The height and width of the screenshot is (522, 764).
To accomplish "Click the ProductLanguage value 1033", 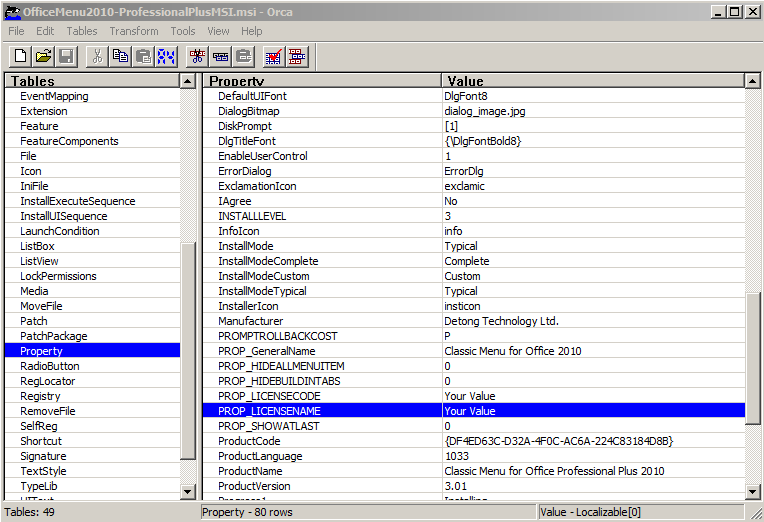I will (x=457, y=456).
